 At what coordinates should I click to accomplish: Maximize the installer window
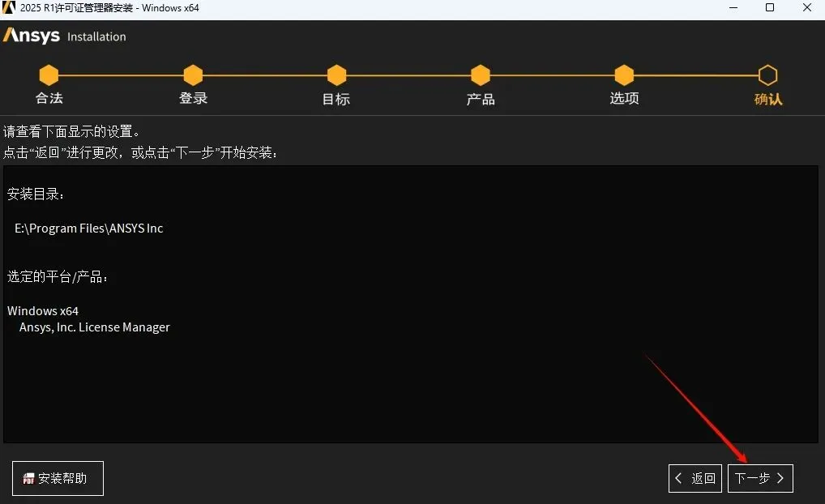[770, 7]
